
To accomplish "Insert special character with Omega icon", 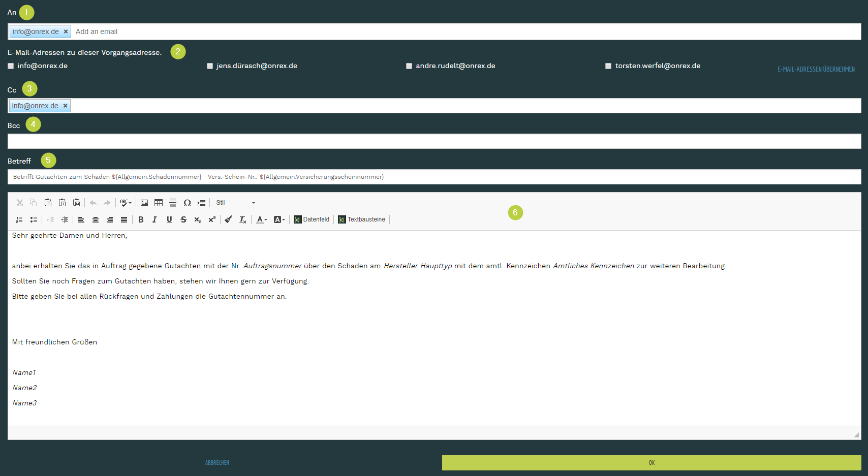I will click(x=187, y=203).
